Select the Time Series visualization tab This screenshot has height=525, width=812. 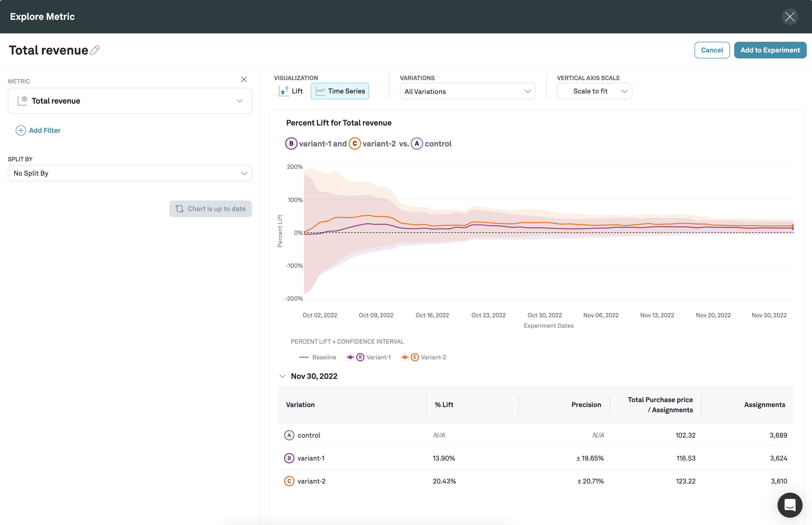point(340,91)
